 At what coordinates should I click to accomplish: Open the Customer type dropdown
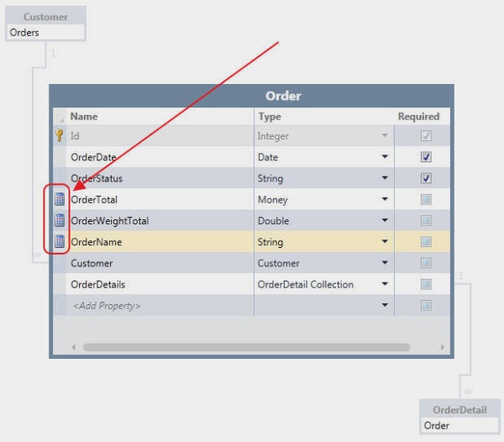(x=385, y=263)
